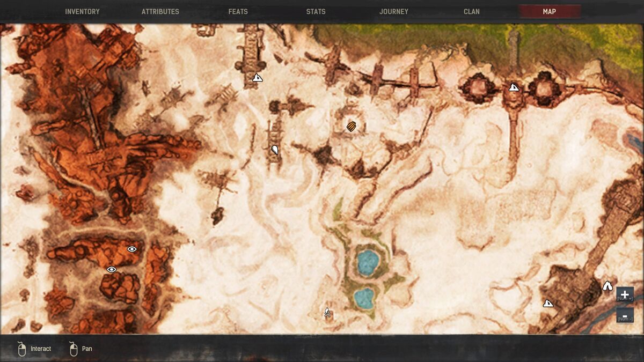Select the orange hand map marker
The width and height of the screenshot is (644, 362).
point(352,127)
